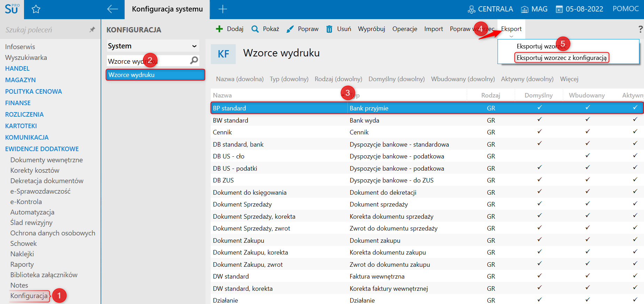Choose the first Eksportuj wzorzec menu entry
This screenshot has width=644, height=304.
click(541, 46)
